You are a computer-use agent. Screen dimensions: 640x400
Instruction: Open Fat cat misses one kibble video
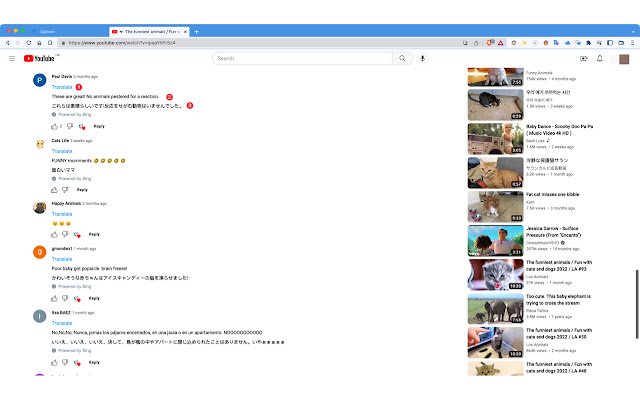[496, 207]
